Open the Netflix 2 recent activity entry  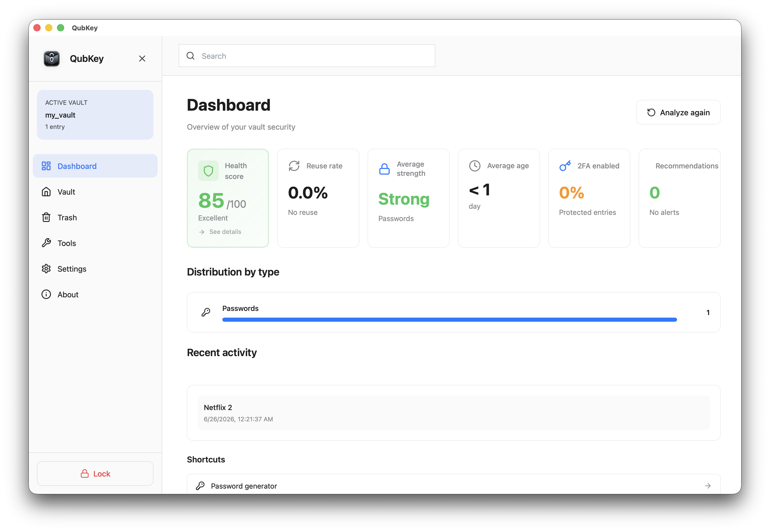click(454, 413)
